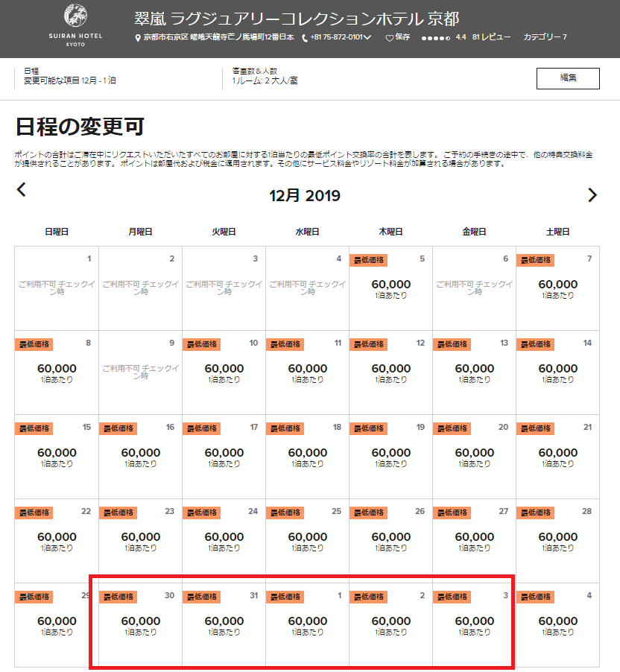Click the 保存 save label
Viewport: 620px width, 672px height.
[402, 37]
